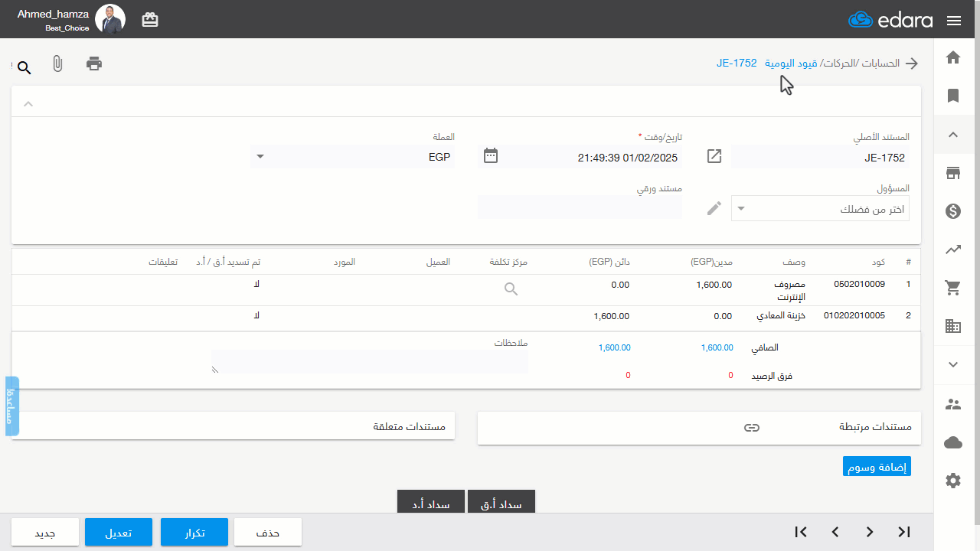Click the pencil edit icon near المسؤول
This screenshot has height=551, width=980.
pos(714,208)
